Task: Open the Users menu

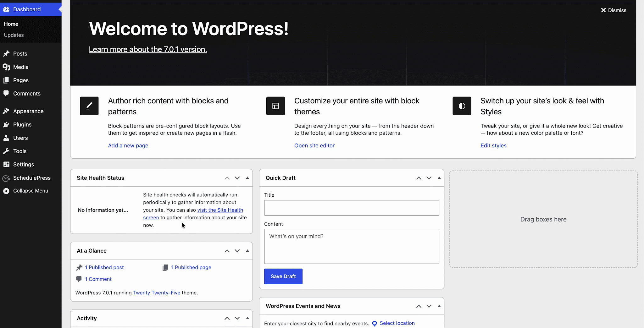Action: coord(31,138)
